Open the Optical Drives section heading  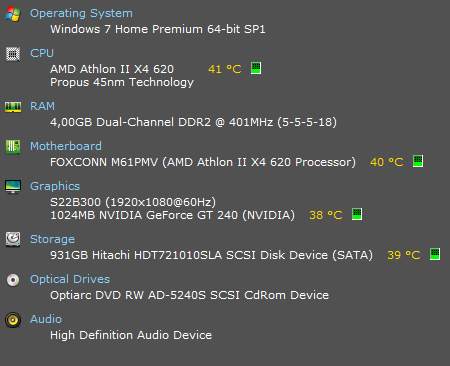70,279
